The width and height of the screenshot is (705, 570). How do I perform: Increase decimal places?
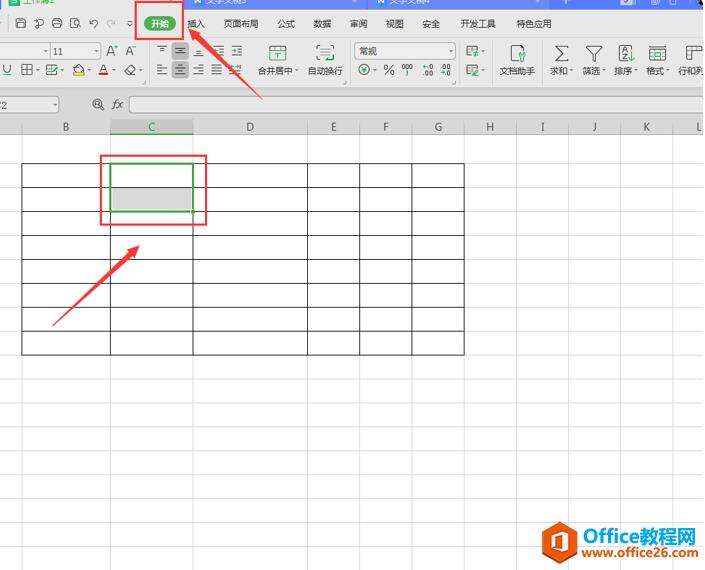pyautogui.click(x=427, y=70)
